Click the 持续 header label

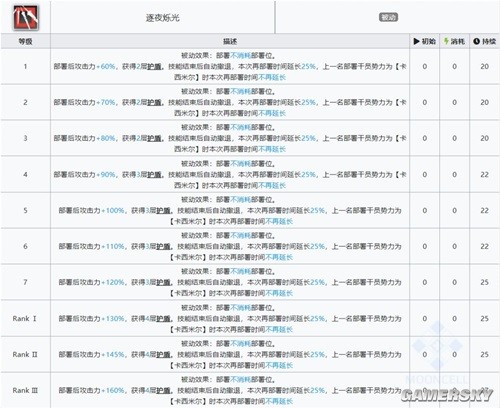[489, 41]
